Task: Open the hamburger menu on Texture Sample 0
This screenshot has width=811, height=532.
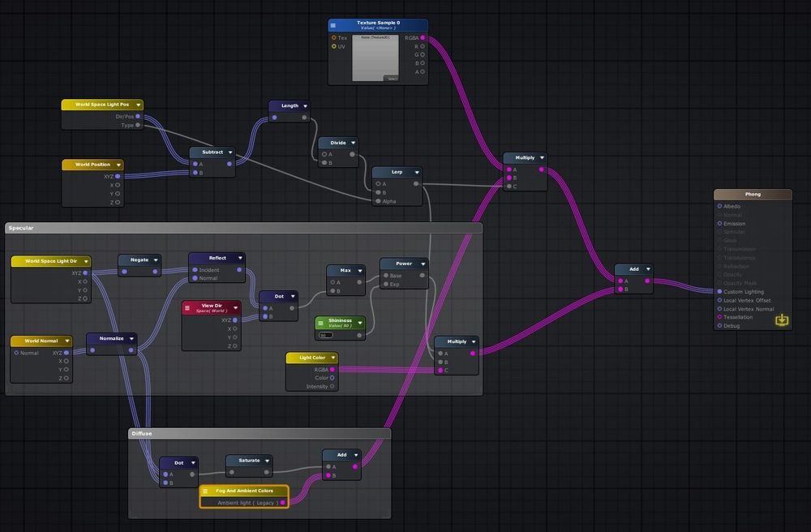Action: click(333, 25)
